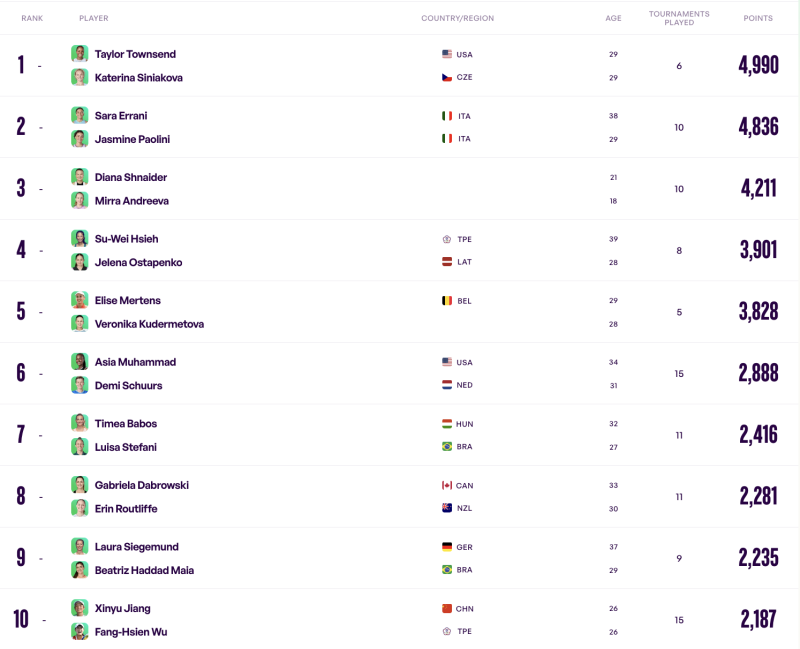Open Su-Wei Hsieh's player page

coord(126,239)
